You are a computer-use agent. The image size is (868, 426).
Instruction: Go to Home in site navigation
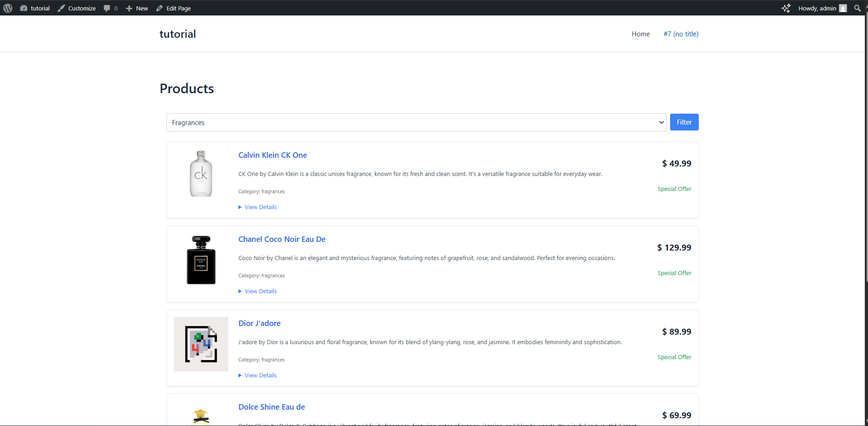[x=641, y=34]
